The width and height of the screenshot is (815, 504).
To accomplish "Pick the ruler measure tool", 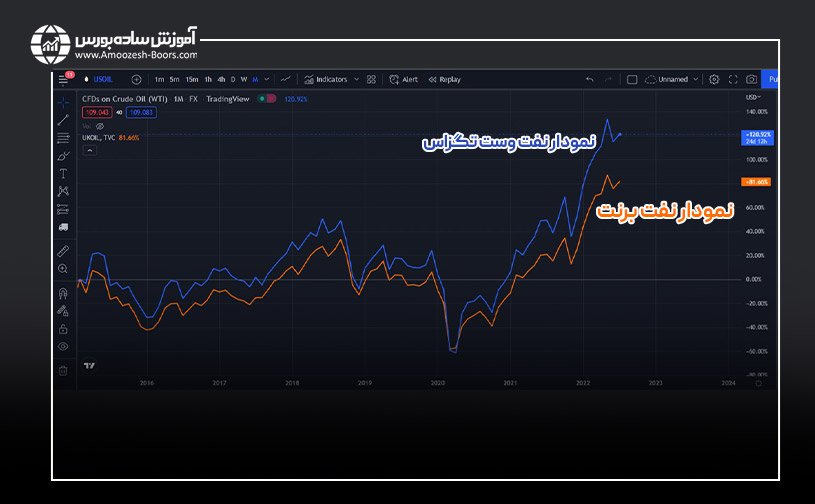I will coord(63,251).
